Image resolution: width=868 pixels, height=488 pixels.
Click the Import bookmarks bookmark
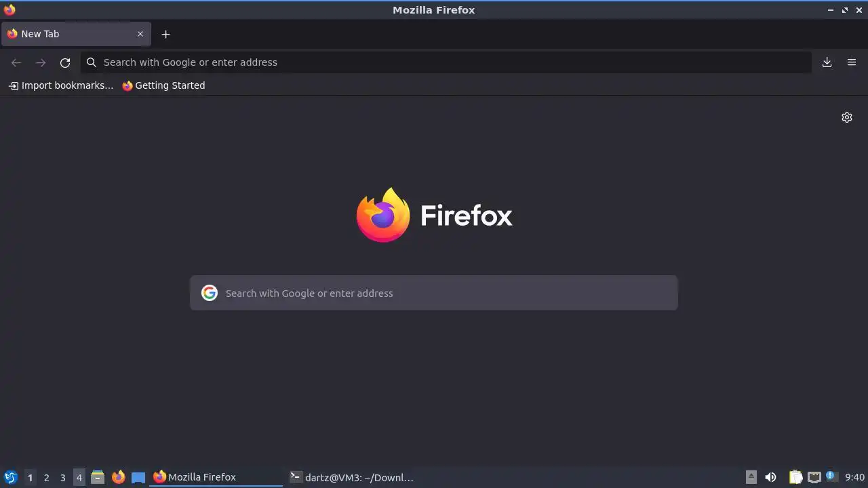[x=61, y=85]
